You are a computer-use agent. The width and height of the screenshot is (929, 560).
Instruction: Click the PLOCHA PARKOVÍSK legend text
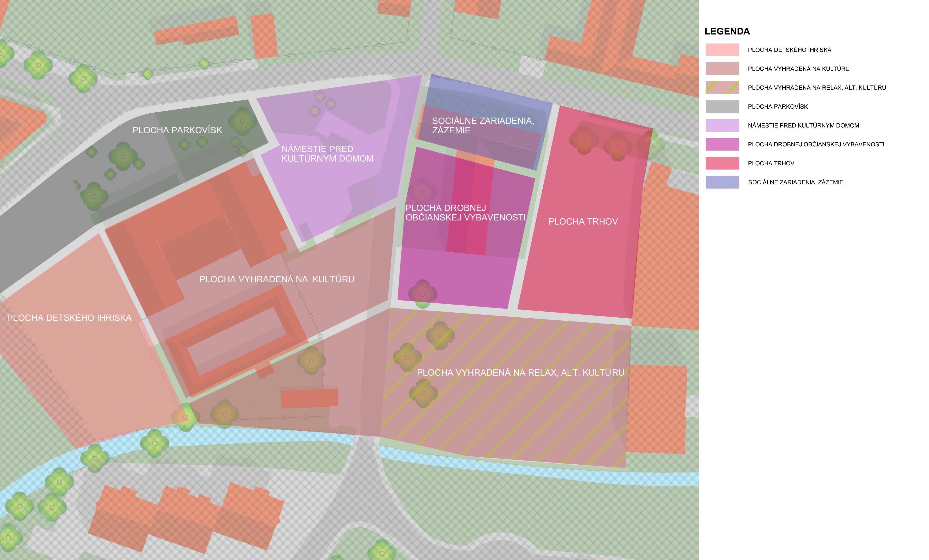click(777, 107)
